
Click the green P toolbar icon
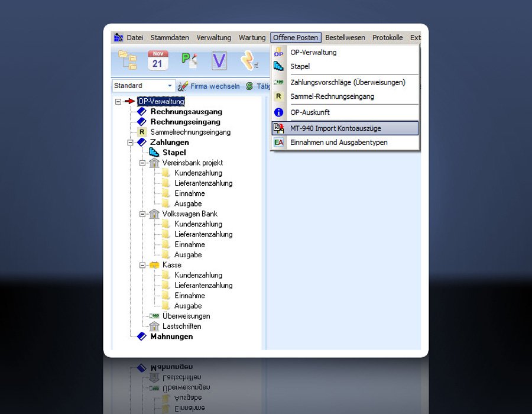[189, 60]
